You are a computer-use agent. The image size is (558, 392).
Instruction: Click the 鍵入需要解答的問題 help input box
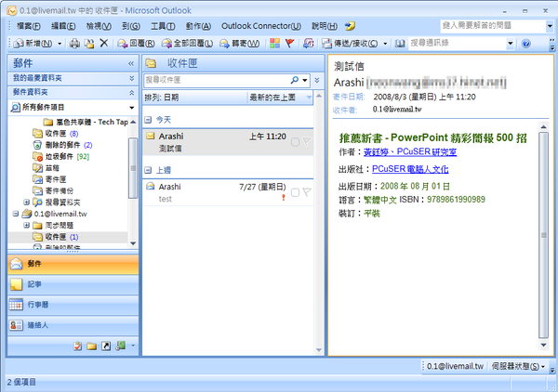pyautogui.click(x=493, y=26)
